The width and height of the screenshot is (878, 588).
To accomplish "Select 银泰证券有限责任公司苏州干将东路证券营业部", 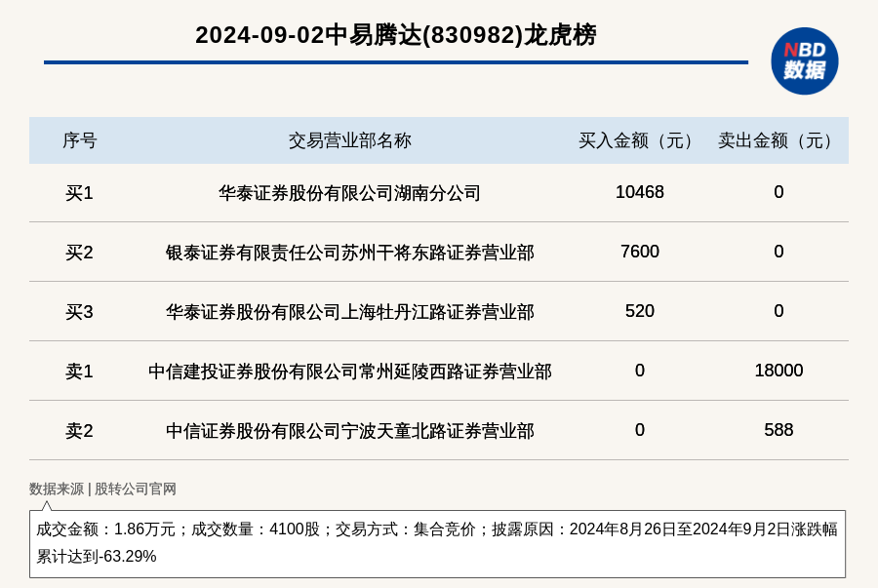I will (350, 253).
